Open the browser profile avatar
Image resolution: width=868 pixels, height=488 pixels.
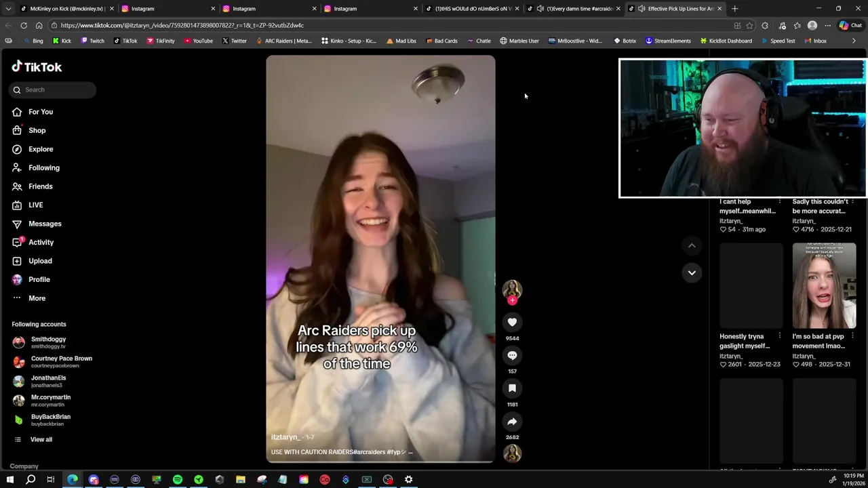click(812, 25)
